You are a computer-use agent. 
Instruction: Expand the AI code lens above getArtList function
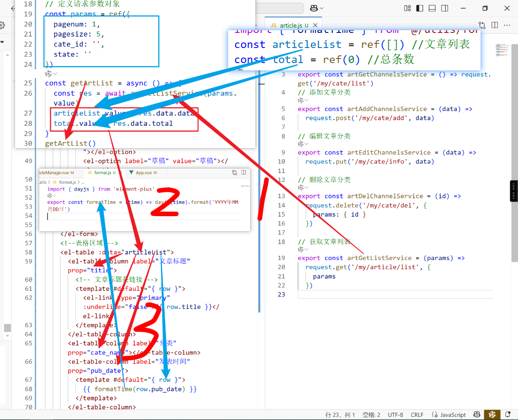[x=51, y=74]
